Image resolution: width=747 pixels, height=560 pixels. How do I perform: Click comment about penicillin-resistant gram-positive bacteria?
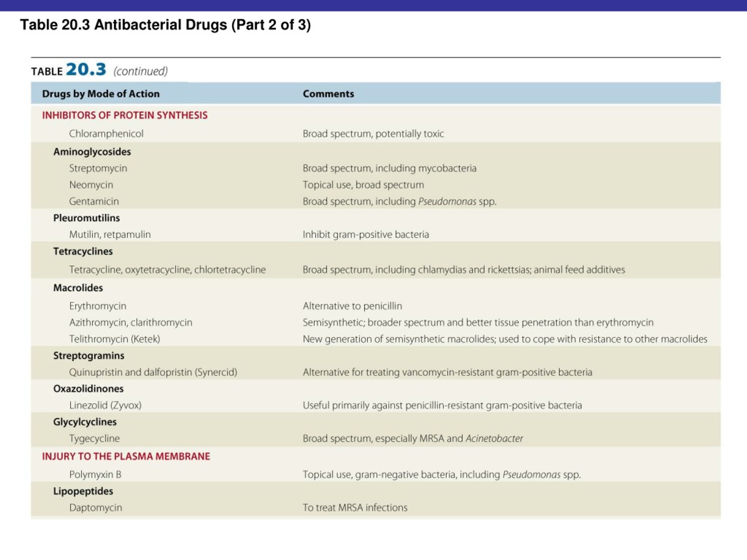point(442,405)
